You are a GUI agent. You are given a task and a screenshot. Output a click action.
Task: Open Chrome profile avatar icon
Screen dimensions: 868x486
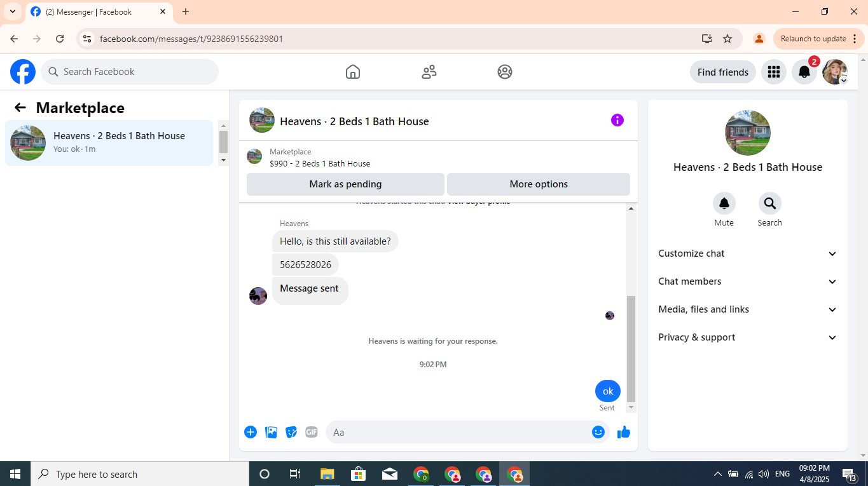pos(759,39)
